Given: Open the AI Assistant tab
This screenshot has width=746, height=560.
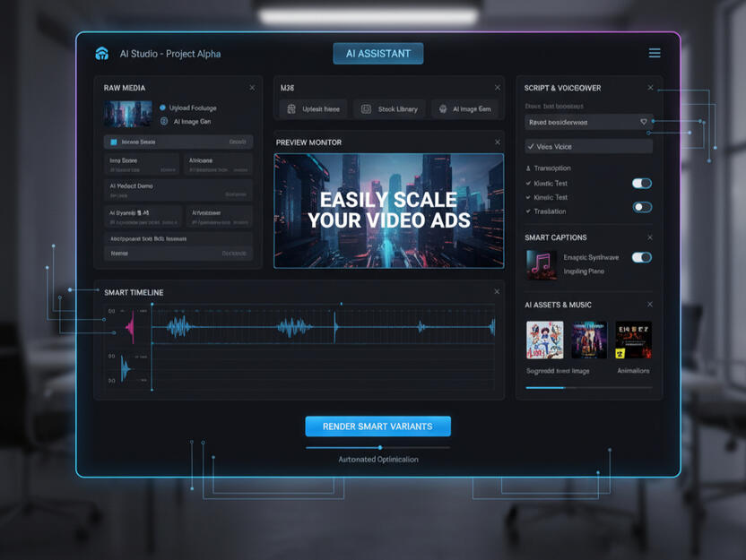Looking at the screenshot, I should (377, 54).
